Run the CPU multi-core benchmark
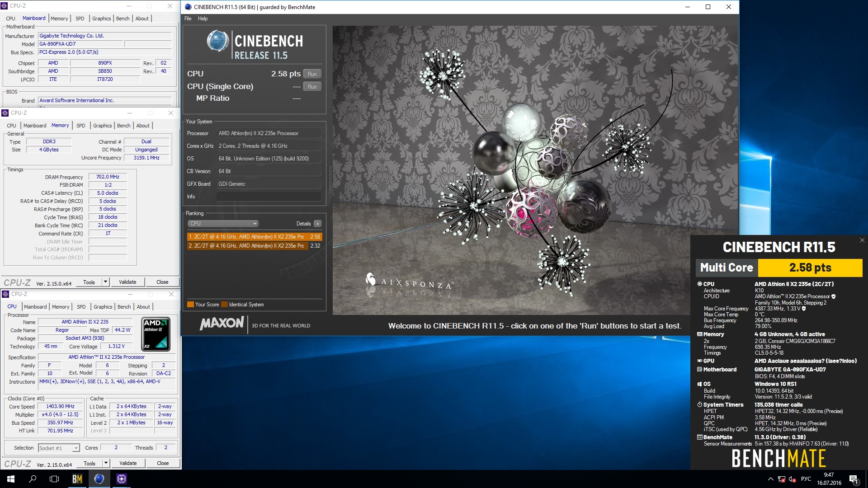Screen dimensions: 868x488 click(312, 74)
